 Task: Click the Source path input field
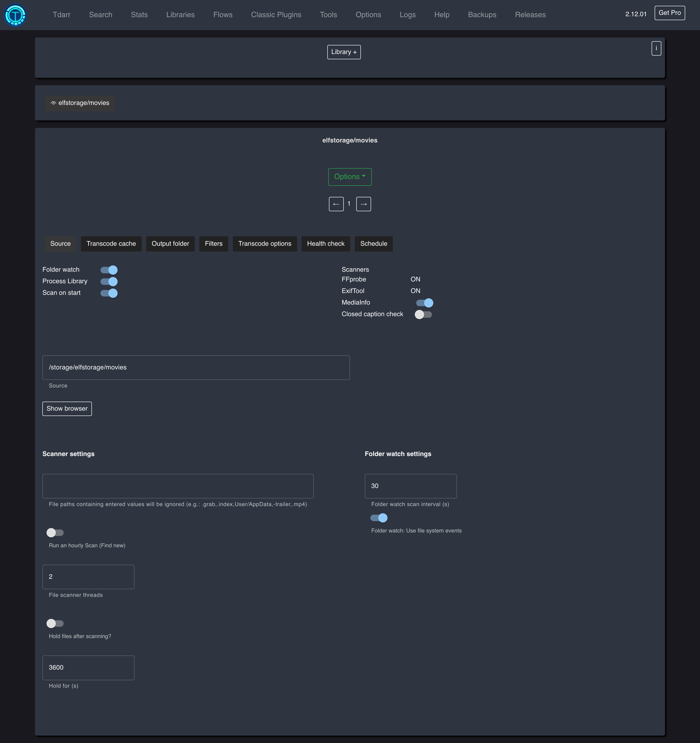pos(196,367)
